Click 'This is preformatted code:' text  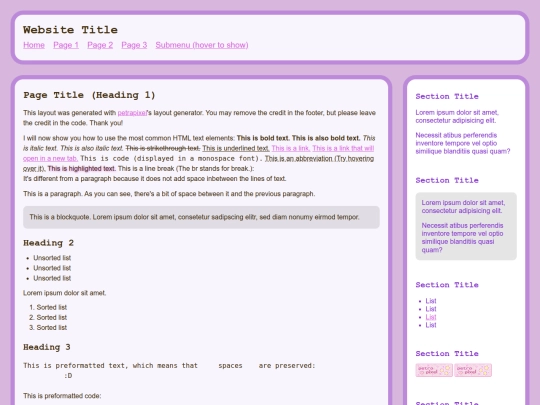coord(62,396)
